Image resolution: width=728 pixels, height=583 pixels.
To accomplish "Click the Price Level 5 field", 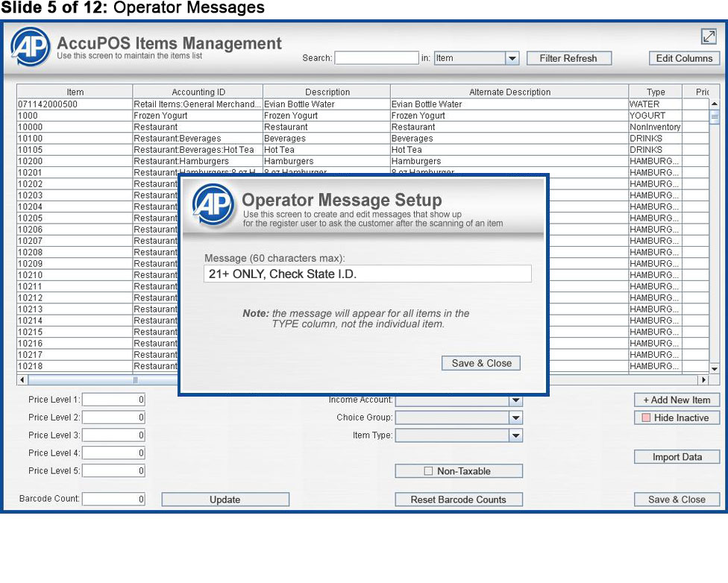I will point(113,470).
